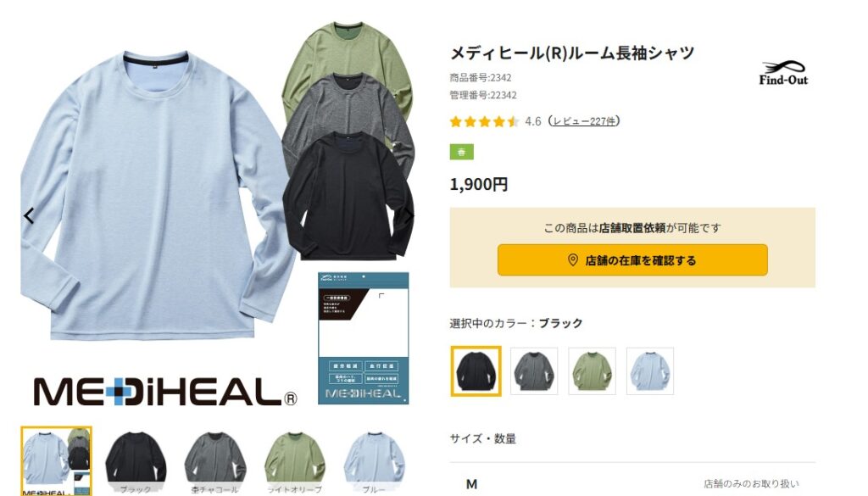Select the ブルー shirt thumbnail

tap(374, 461)
